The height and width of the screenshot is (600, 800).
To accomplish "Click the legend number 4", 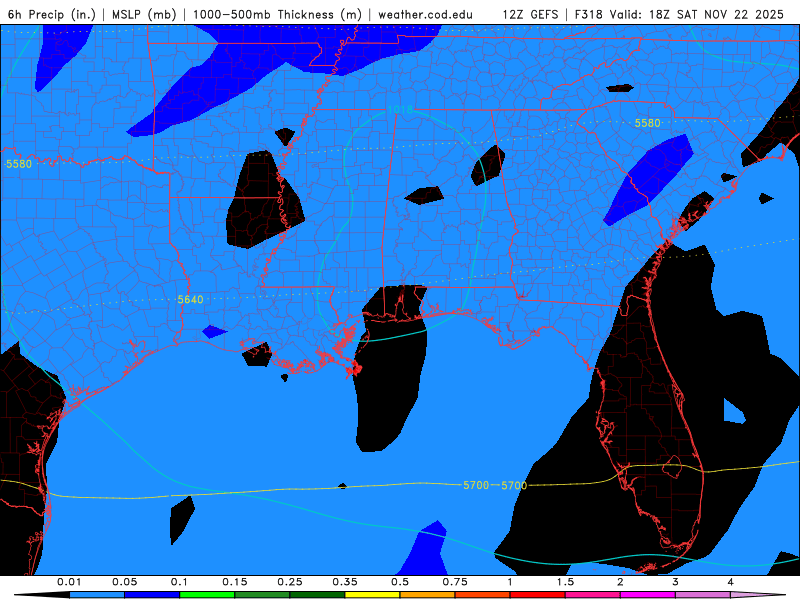I will [731, 582].
